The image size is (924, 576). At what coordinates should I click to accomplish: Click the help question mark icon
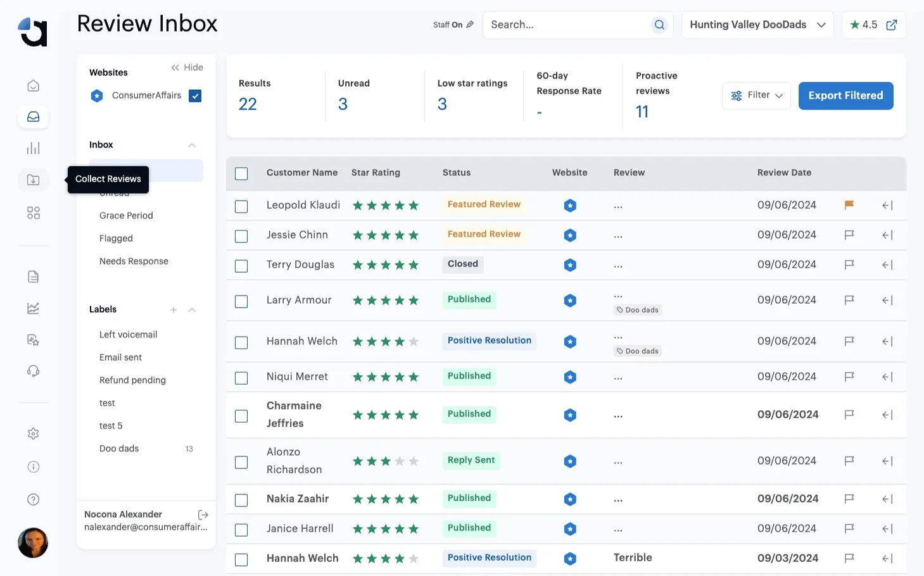coord(34,499)
